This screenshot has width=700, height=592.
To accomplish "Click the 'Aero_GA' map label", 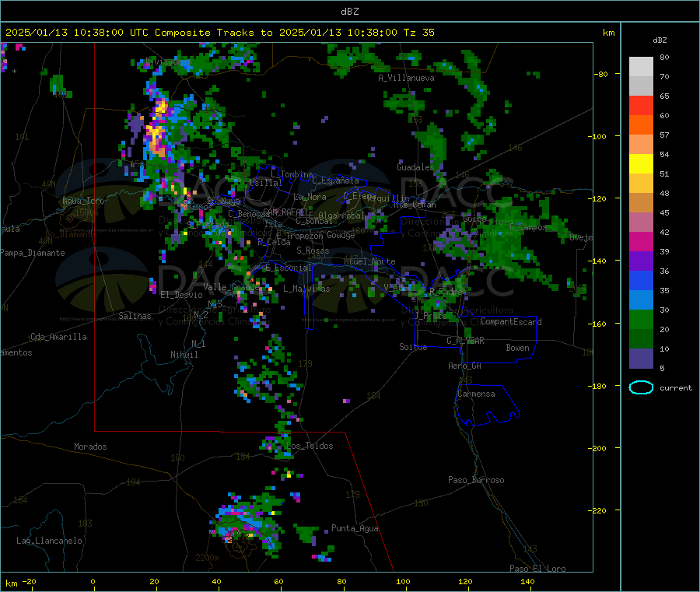I will (465, 366).
